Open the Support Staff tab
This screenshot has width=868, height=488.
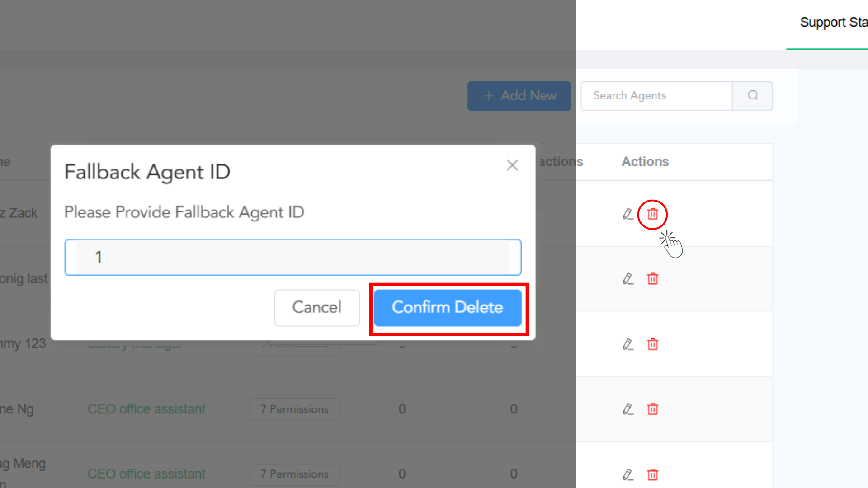click(833, 23)
